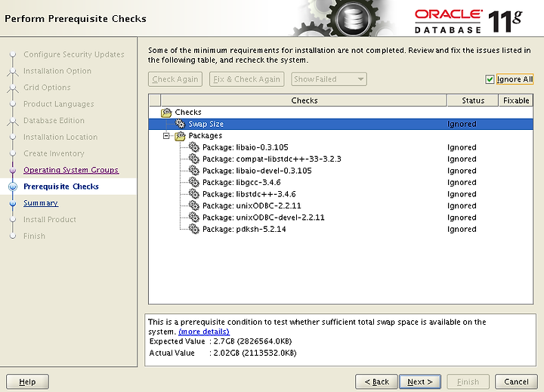The image size is (544, 392).
Task: Click Install Product step
Action: (x=50, y=220)
